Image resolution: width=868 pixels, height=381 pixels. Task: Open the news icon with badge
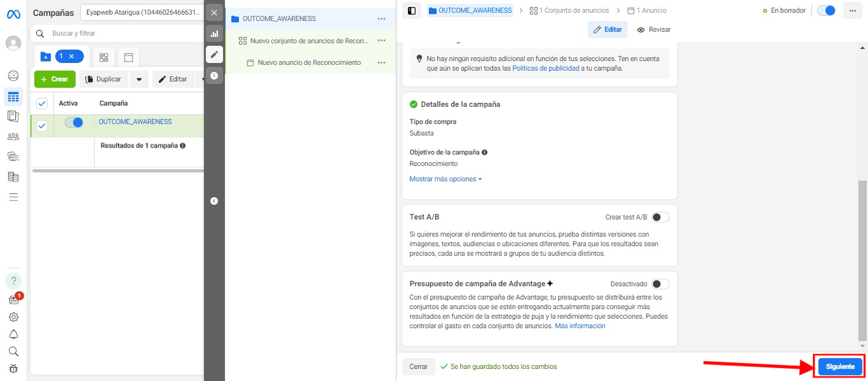coord(13,300)
